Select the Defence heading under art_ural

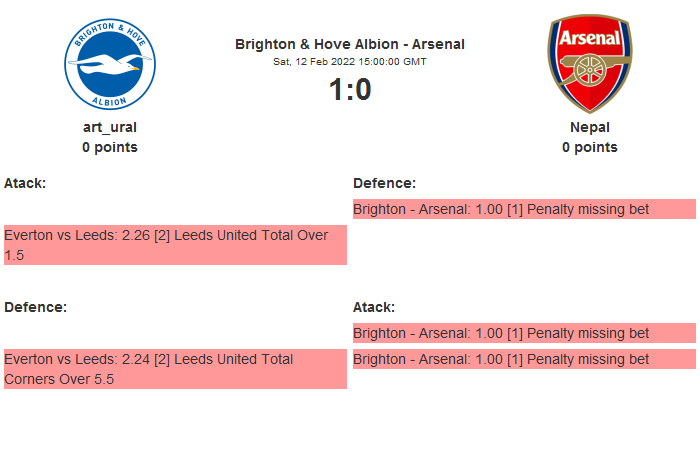tap(35, 307)
